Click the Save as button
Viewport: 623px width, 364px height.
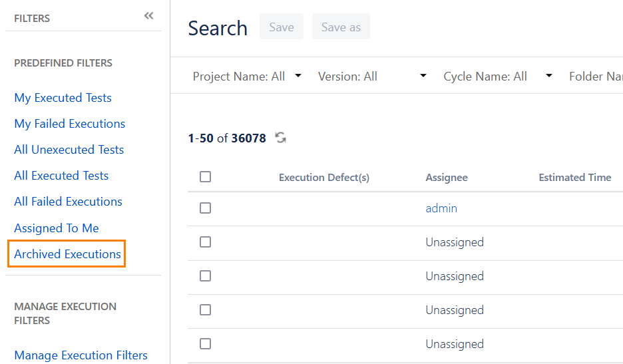[x=341, y=27]
